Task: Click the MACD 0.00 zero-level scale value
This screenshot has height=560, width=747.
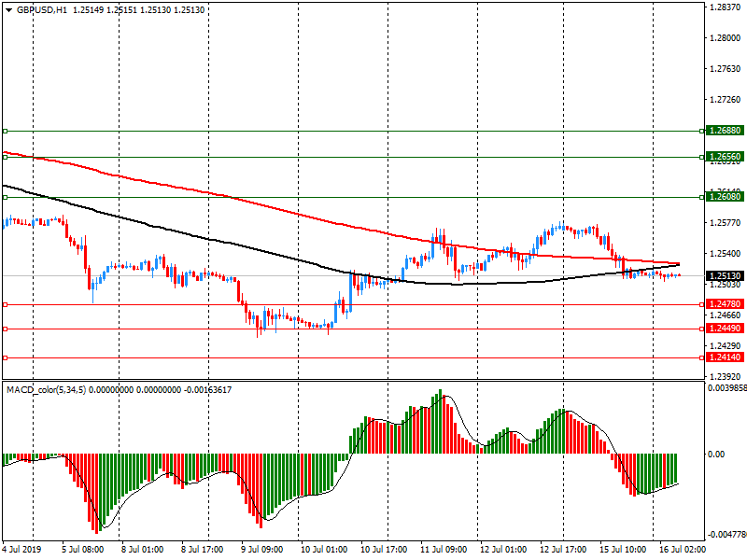Action: pyautogui.click(x=716, y=455)
